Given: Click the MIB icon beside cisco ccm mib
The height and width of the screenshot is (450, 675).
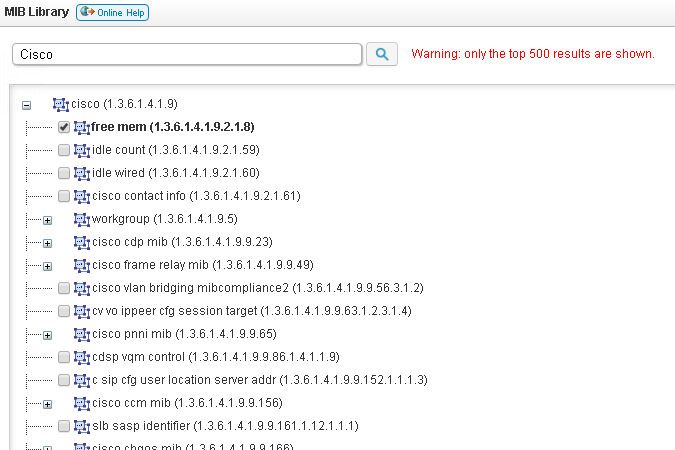Looking at the screenshot, I should click(x=82, y=403).
